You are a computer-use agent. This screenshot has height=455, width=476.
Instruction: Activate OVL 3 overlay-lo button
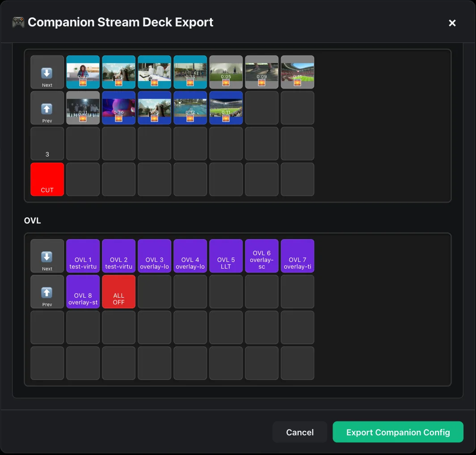pyautogui.click(x=155, y=256)
